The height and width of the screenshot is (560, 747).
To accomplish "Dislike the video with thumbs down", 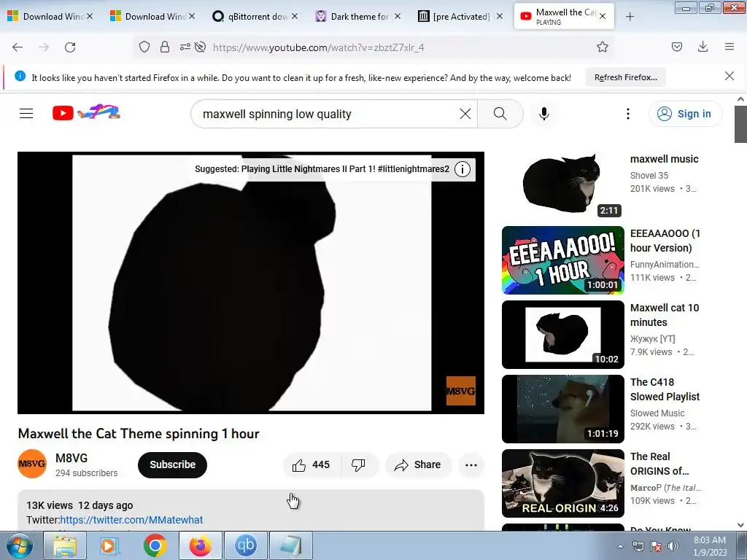I will point(358,464).
